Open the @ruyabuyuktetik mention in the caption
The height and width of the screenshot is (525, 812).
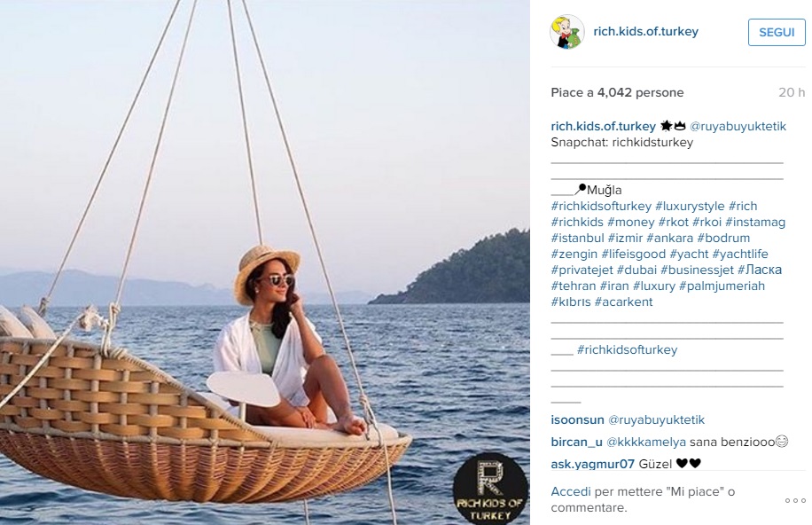738,127
